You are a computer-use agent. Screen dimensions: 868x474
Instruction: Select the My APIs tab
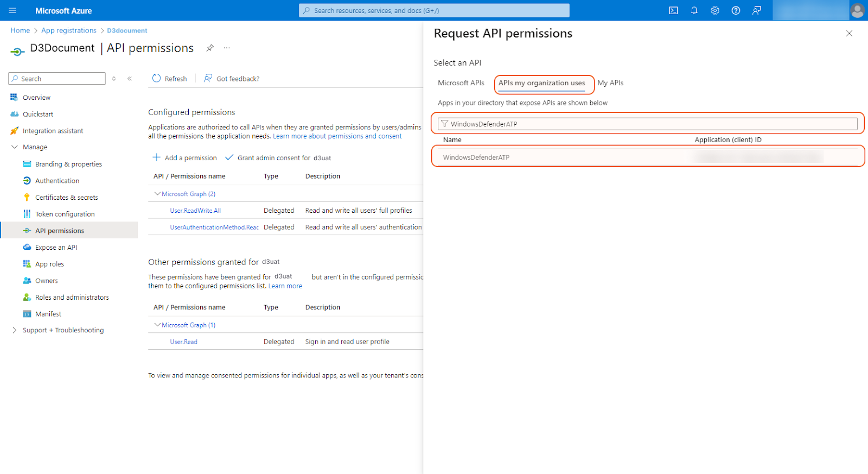pyautogui.click(x=610, y=83)
